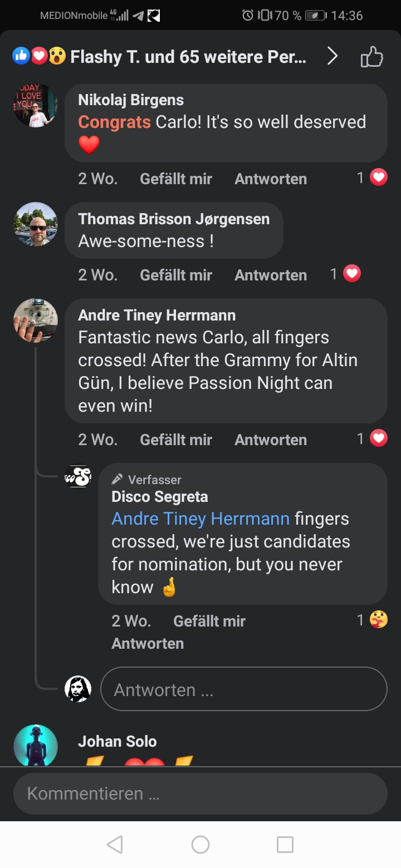The height and width of the screenshot is (868, 401).
Task: Tap Johan Solo's profile picture
Action: coord(36,746)
